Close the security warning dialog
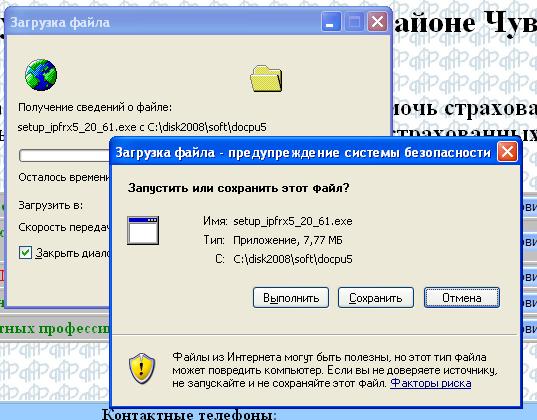The width and height of the screenshot is (537, 420). (507, 152)
